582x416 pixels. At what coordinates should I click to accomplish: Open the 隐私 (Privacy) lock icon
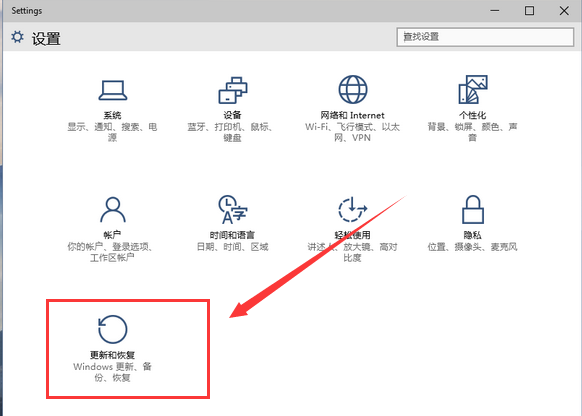(x=473, y=210)
